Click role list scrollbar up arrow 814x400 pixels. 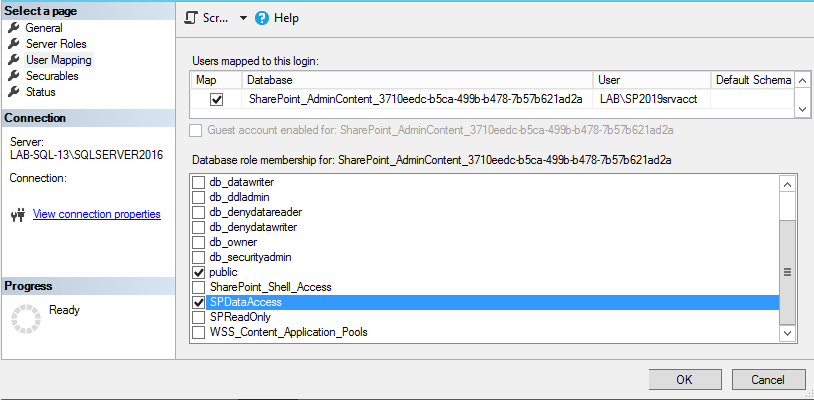(788, 184)
